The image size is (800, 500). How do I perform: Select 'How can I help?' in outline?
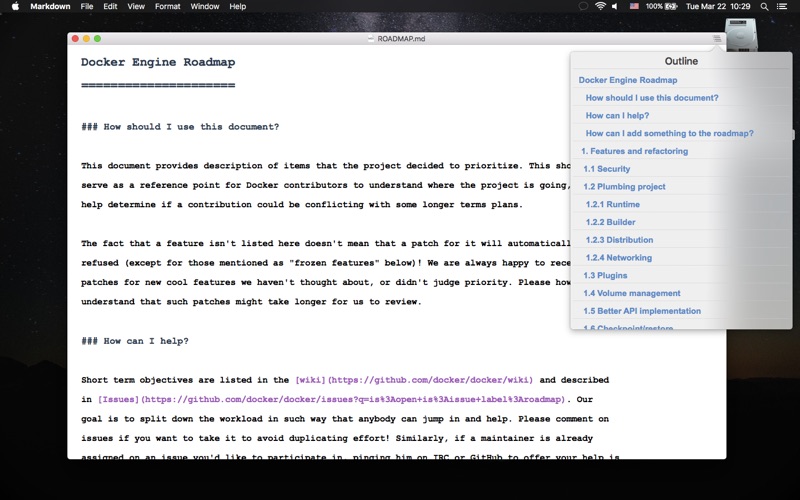pos(617,116)
